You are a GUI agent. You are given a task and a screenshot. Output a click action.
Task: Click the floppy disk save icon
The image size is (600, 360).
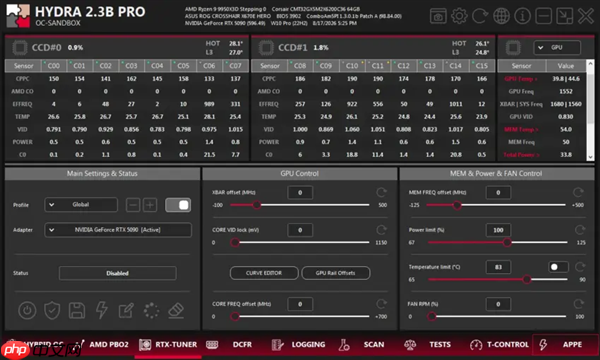(77, 310)
